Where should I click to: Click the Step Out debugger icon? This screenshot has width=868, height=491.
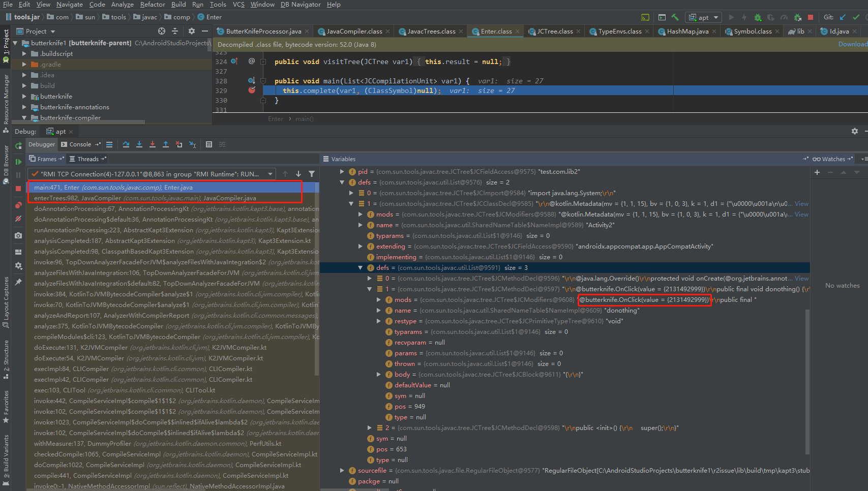[x=166, y=144]
